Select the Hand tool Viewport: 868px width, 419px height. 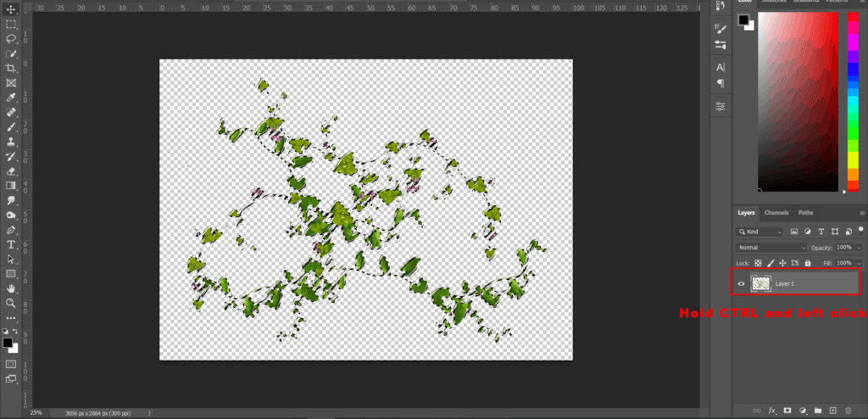(10, 288)
